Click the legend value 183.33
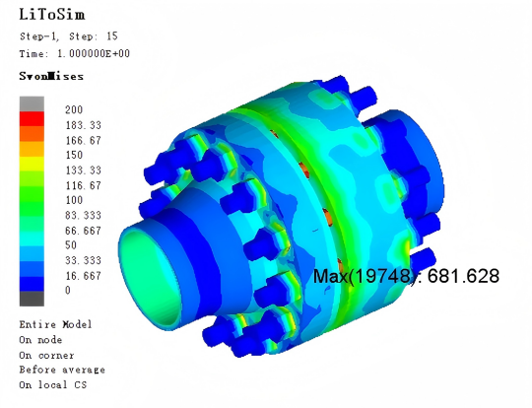This screenshot has height=408, width=532. [84, 125]
